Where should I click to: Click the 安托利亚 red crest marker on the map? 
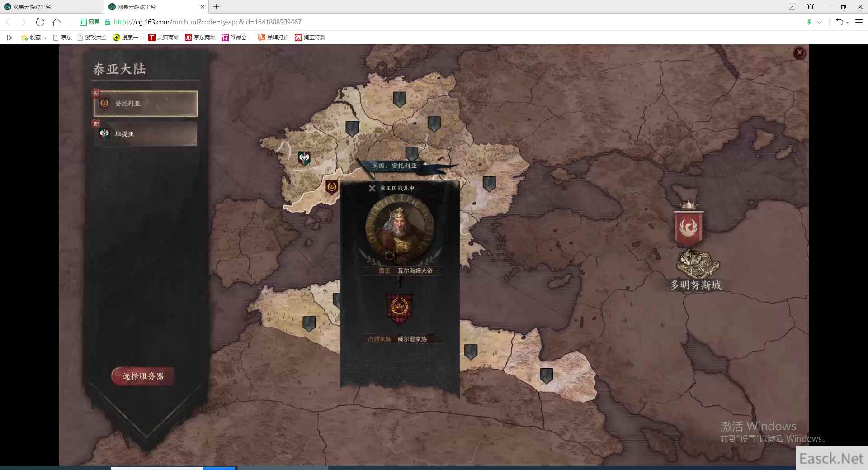point(331,187)
